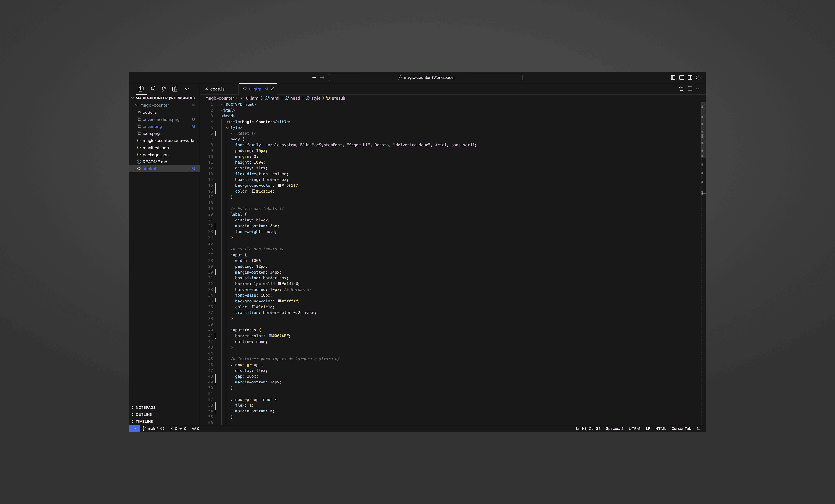Toggle the secondary sidebar layout button
The height and width of the screenshot is (504, 835).
690,77
